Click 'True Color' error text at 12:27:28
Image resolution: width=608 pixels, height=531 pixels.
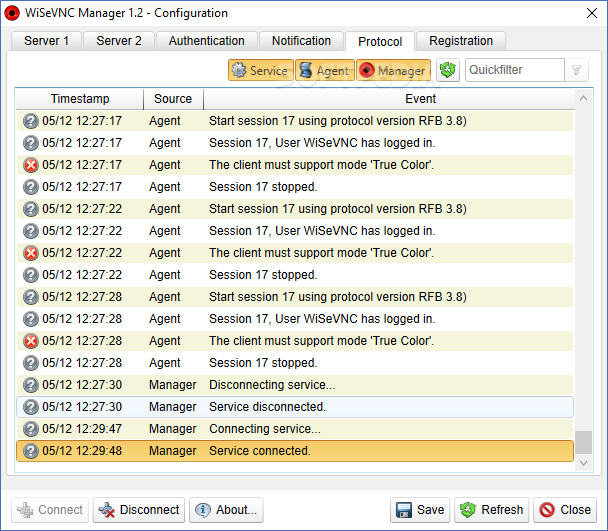point(321,341)
